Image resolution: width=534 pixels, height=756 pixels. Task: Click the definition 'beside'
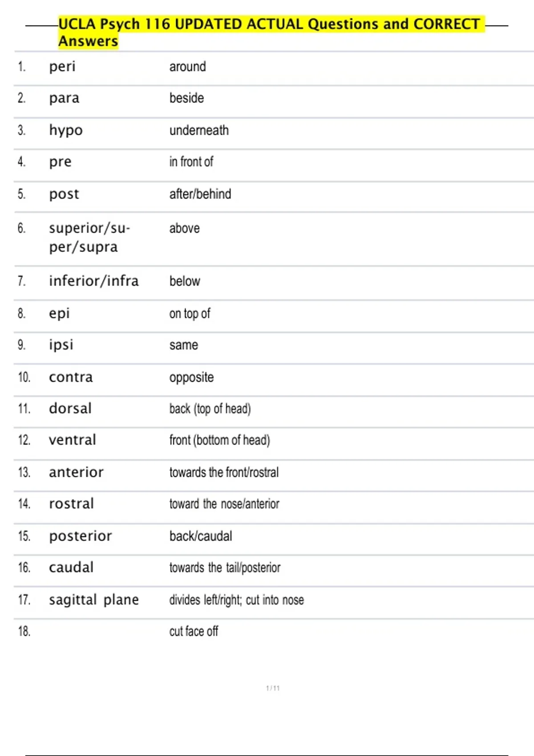pyautogui.click(x=186, y=98)
